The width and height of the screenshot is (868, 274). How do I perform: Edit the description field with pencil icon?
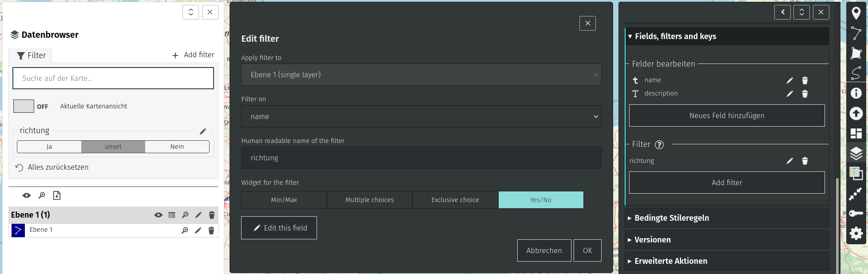coord(789,94)
